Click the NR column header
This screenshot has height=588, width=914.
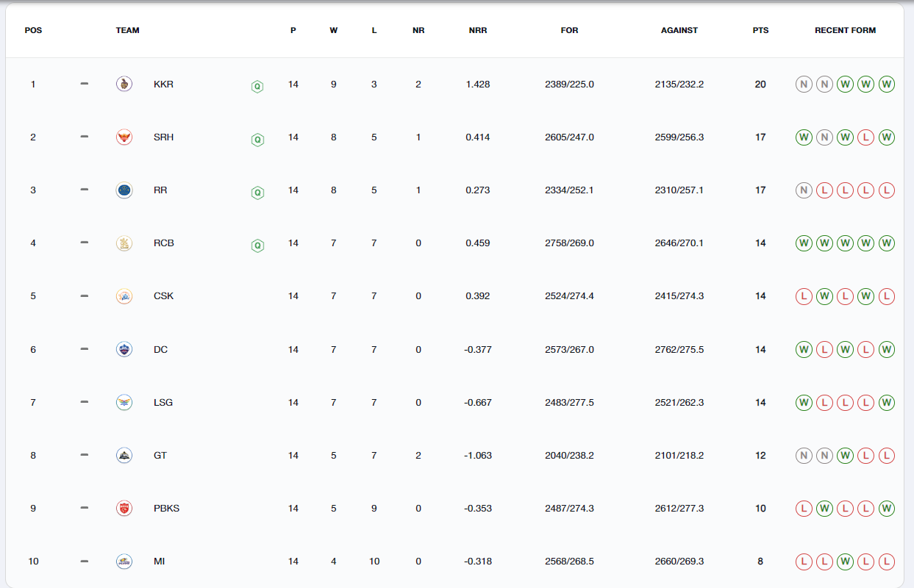tap(418, 31)
